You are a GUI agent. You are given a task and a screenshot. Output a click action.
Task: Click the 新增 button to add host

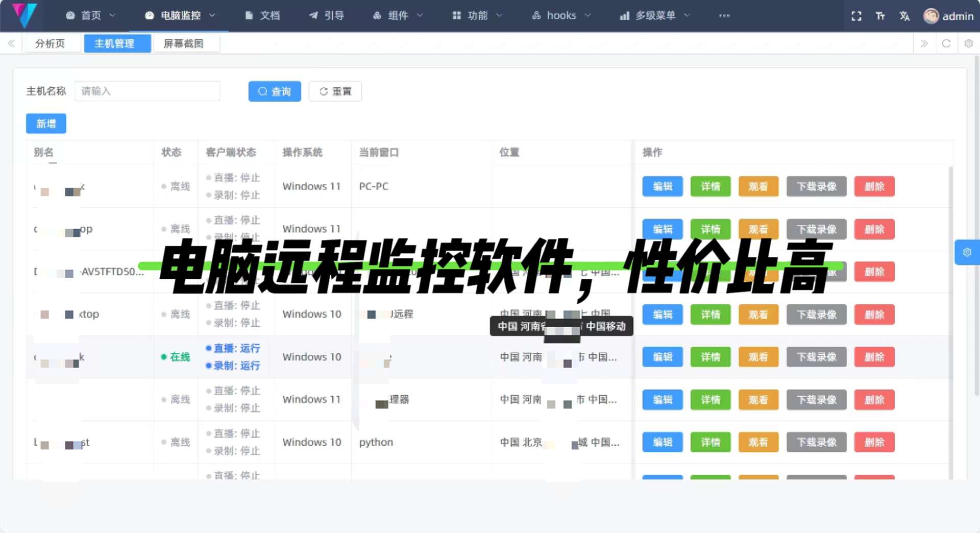point(46,123)
